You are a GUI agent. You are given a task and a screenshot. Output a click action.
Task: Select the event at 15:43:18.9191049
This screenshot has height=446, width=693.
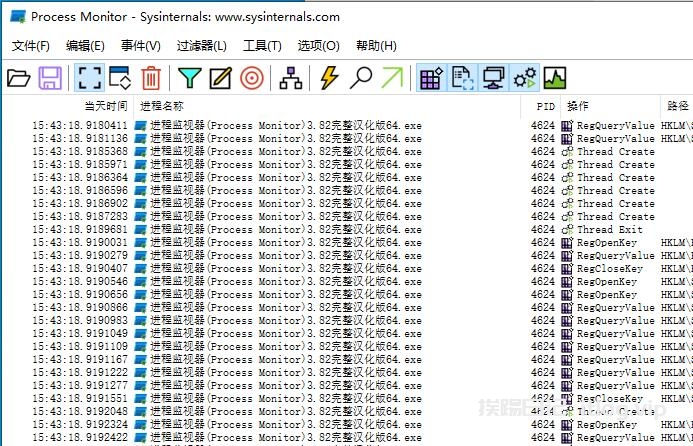[x=346, y=333]
